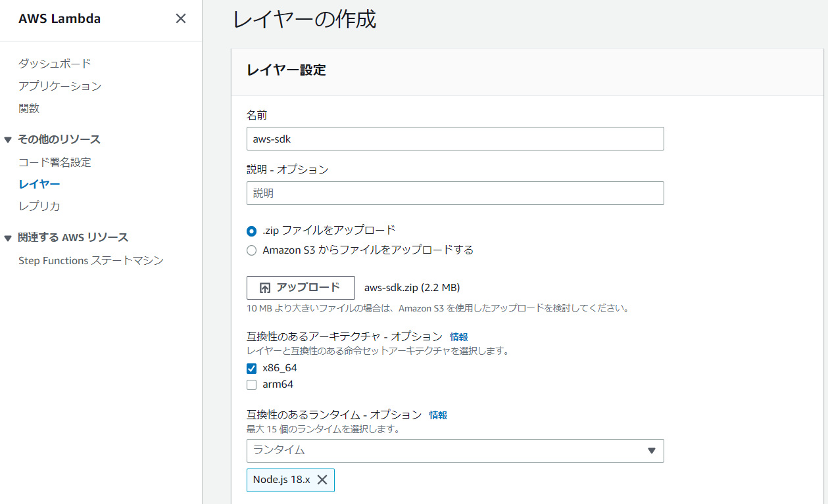
Task: Click the 名前 field containing aws-sdk
Action: 455,139
